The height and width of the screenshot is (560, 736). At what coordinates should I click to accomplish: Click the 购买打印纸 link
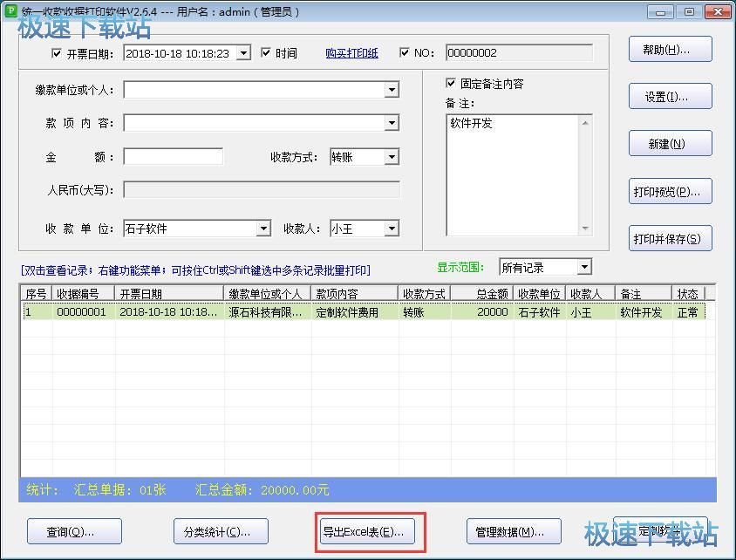pos(351,53)
